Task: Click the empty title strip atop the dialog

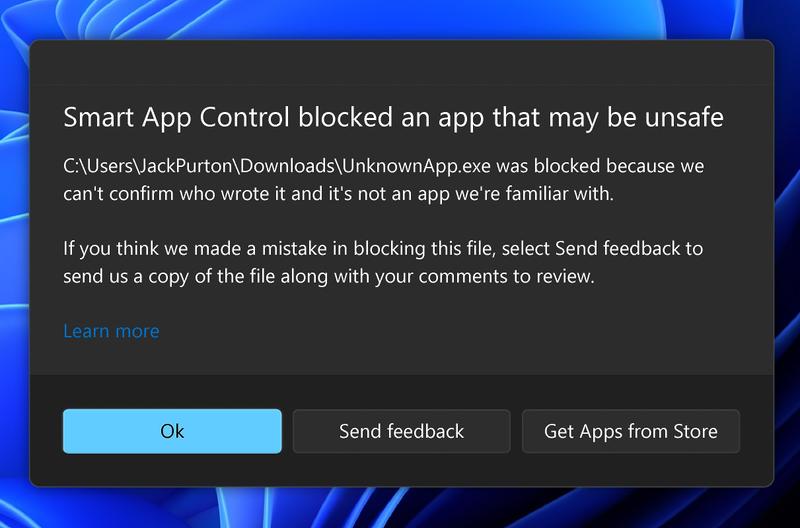Action: tap(402, 62)
